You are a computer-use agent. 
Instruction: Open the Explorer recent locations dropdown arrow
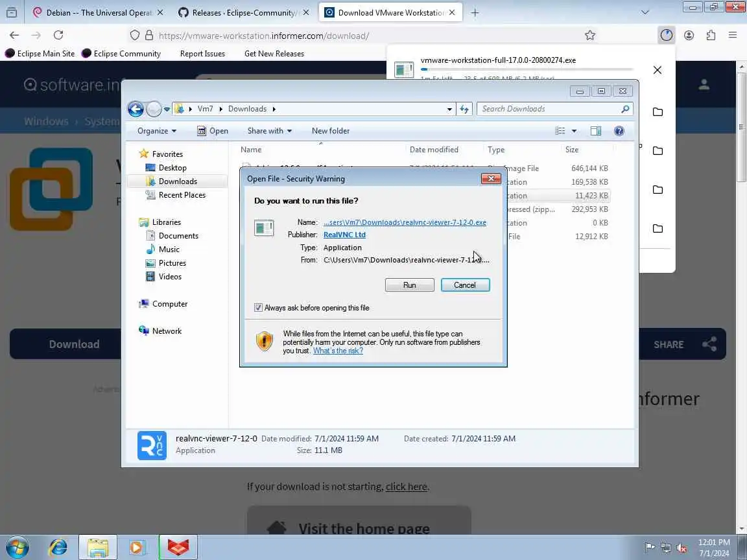tap(167, 109)
